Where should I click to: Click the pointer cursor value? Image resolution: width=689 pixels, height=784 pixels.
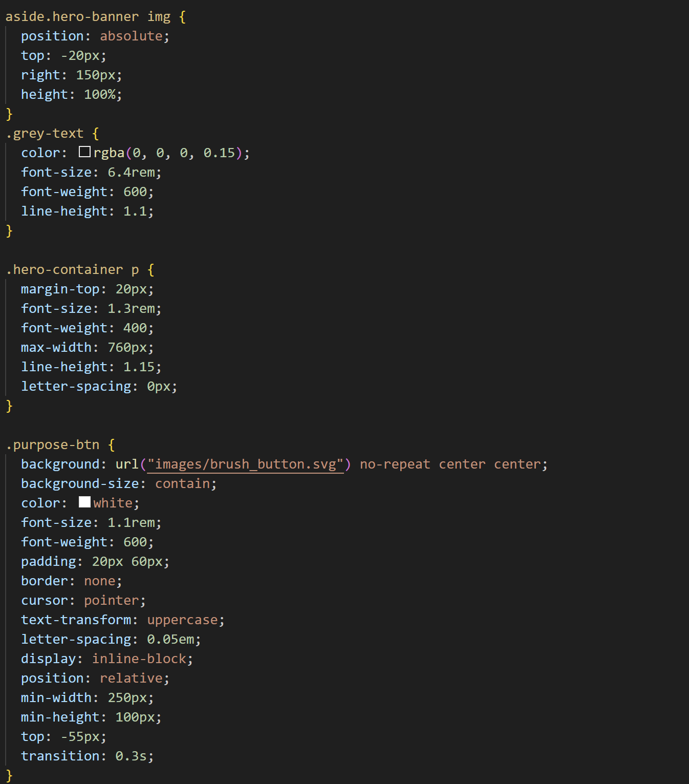coord(111,601)
